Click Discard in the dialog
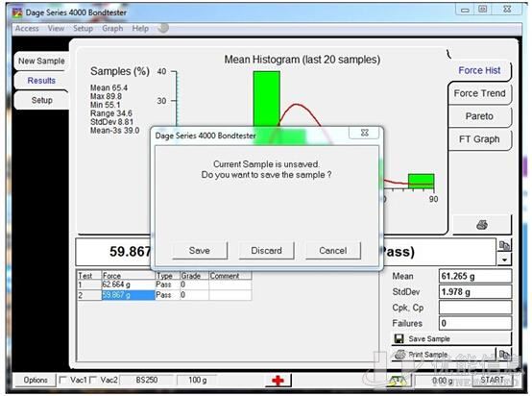Screen dimensions: 532x396 pyautogui.click(x=266, y=250)
